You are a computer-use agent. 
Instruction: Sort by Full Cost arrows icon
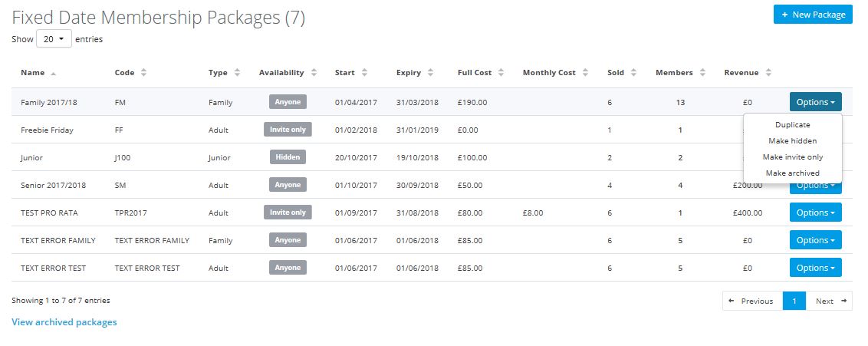[x=501, y=73]
